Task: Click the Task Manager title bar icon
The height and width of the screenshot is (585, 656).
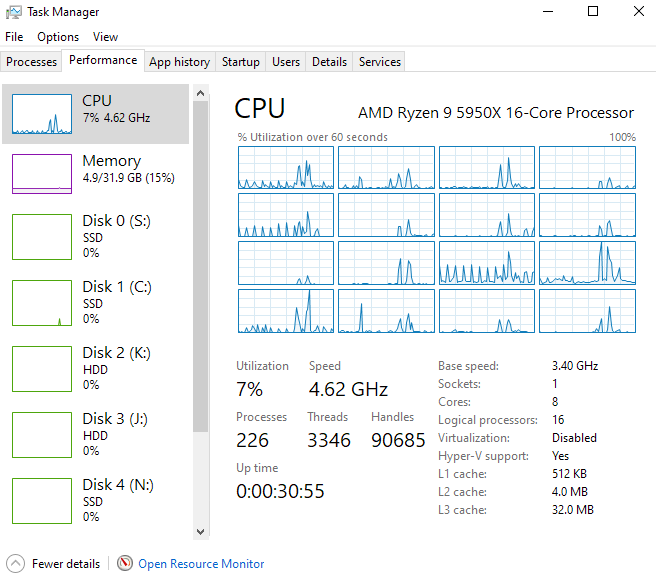Action: [x=13, y=12]
